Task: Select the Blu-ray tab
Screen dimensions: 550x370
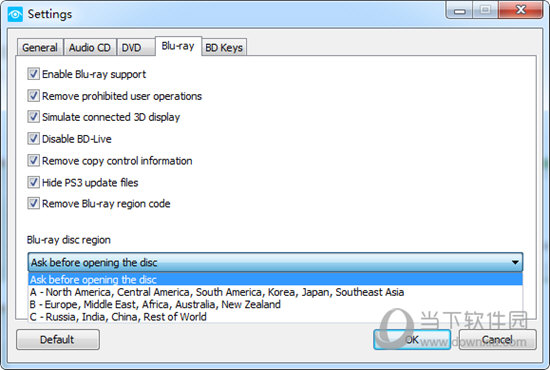Action: pyautogui.click(x=178, y=46)
